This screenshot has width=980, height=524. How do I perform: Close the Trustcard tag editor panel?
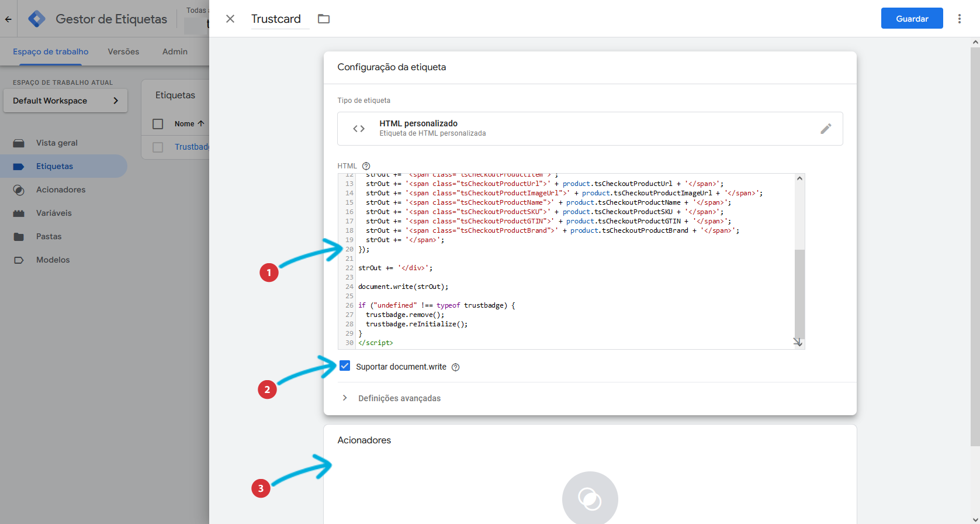[230, 19]
